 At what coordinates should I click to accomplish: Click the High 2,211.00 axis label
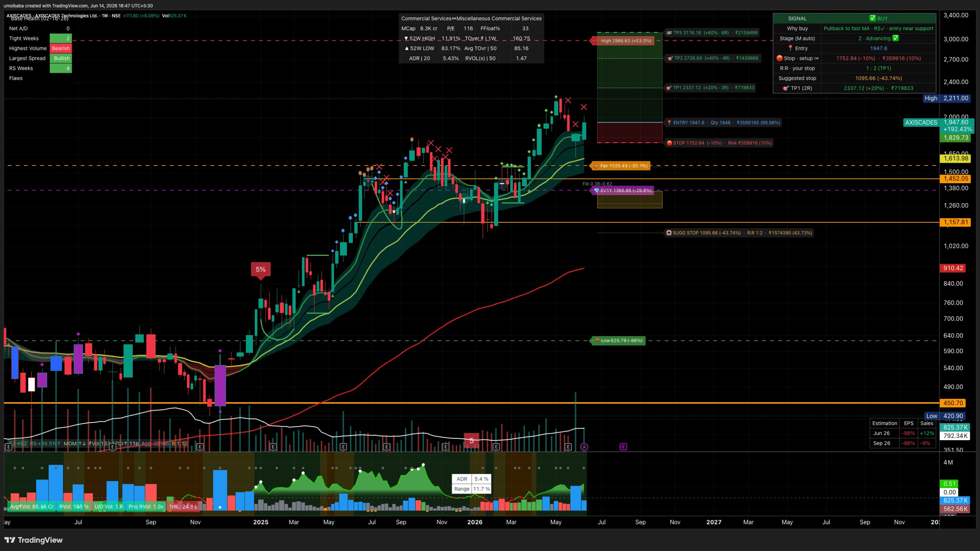coord(947,98)
